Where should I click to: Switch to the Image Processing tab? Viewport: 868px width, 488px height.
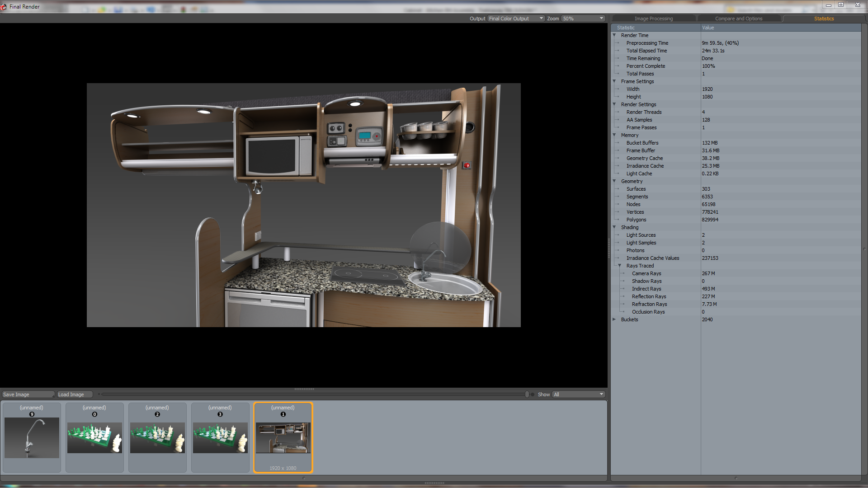click(653, 19)
